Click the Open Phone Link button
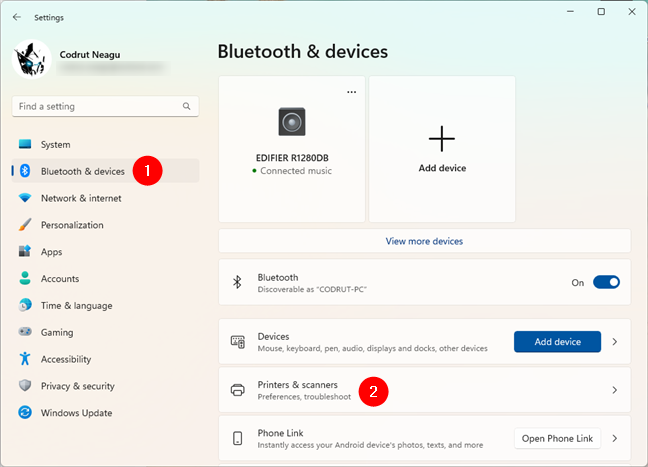Image resolution: width=648 pixels, height=467 pixels. click(557, 438)
